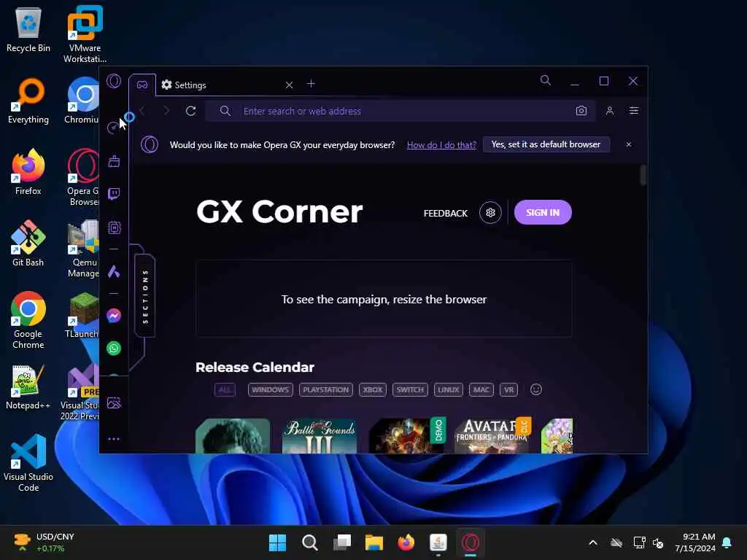Open GX Cleaner in sidebar
Image resolution: width=747 pixels, height=560 pixels.
tap(114, 161)
